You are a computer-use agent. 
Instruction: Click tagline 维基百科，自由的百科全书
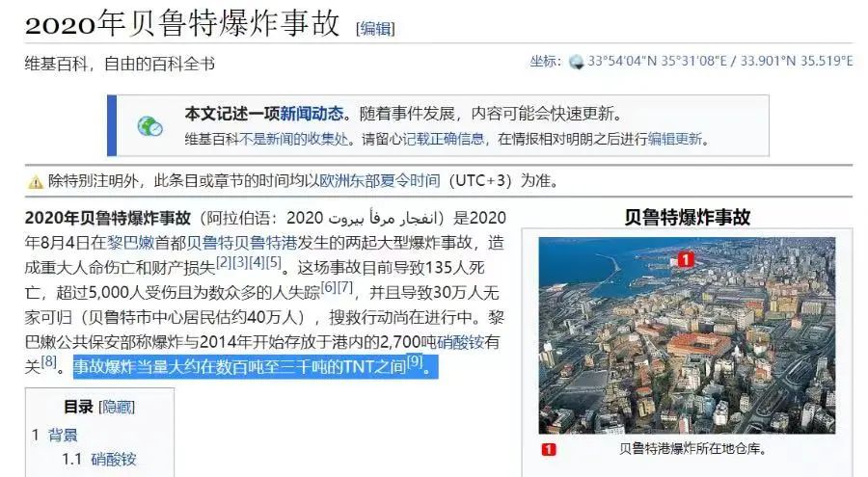point(120,65)
